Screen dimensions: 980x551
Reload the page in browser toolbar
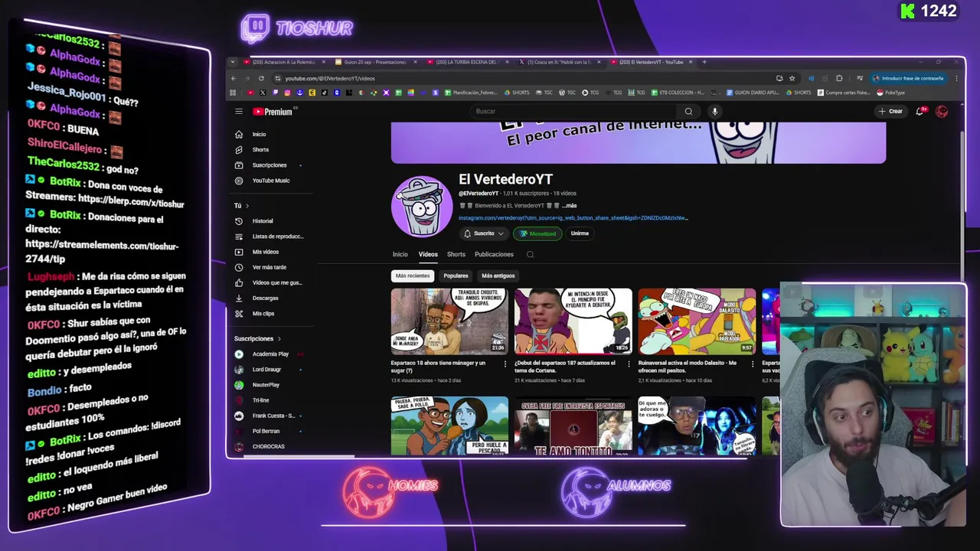[261, 78]
